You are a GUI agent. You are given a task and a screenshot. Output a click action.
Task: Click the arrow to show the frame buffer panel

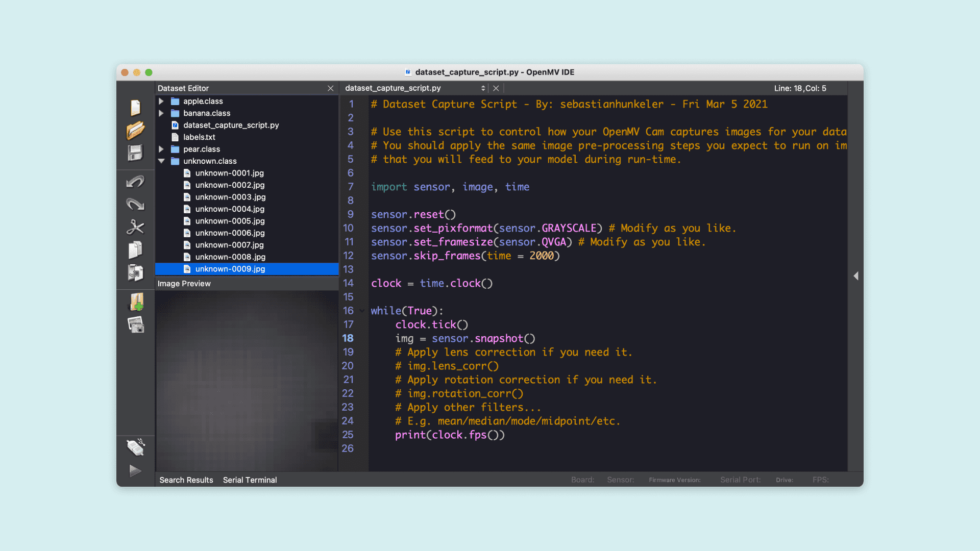[x=856, y=276]
